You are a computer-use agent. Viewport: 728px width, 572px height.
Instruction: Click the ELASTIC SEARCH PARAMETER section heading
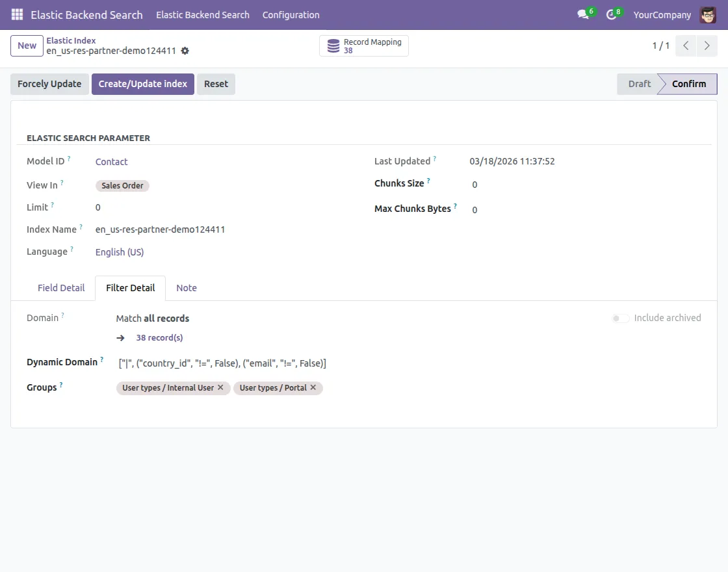point(88,138)
